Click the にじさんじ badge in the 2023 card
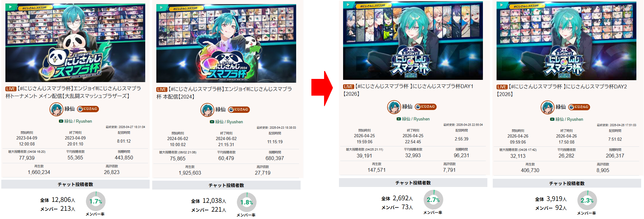This screenshot has height=219, width=644. 88,109
